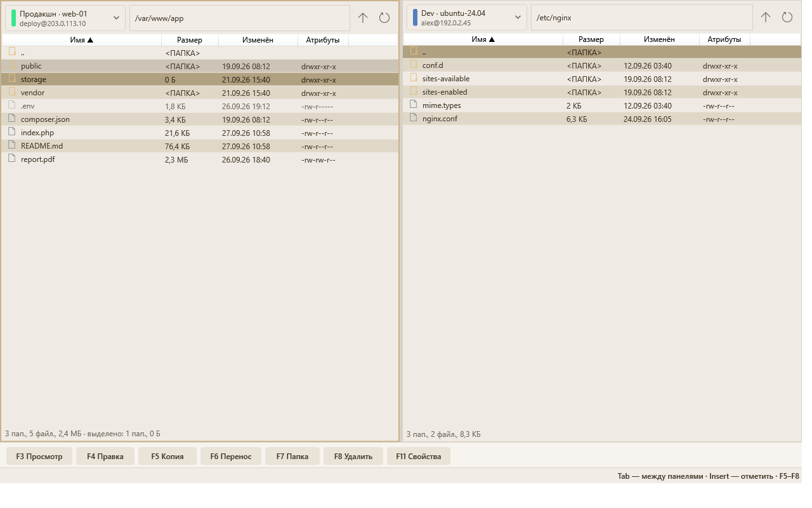Viewport: 812px width, 508px height.
Task: Refresh the /etc/nginx panel listing
Action: pyautogui.click(x=787, y=17)
